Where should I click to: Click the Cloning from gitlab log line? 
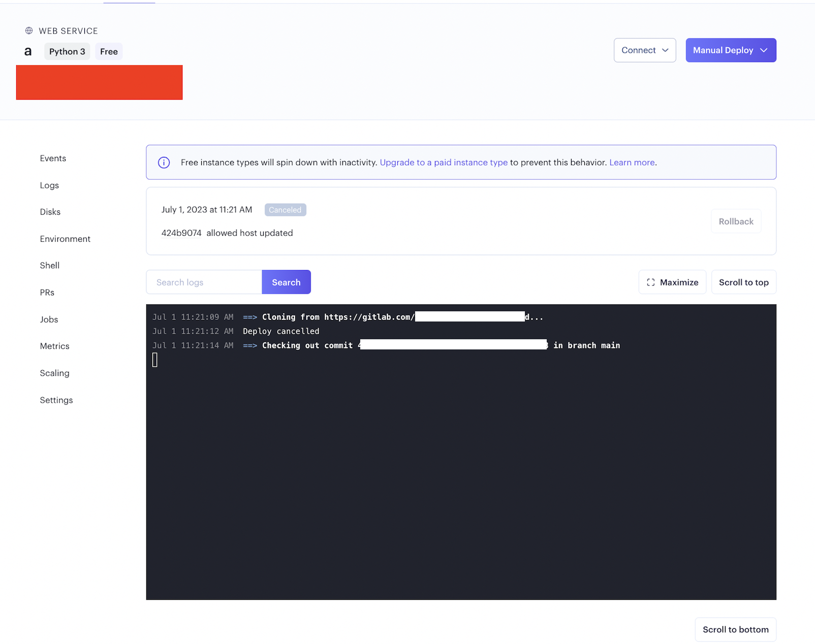pos(348,317)
